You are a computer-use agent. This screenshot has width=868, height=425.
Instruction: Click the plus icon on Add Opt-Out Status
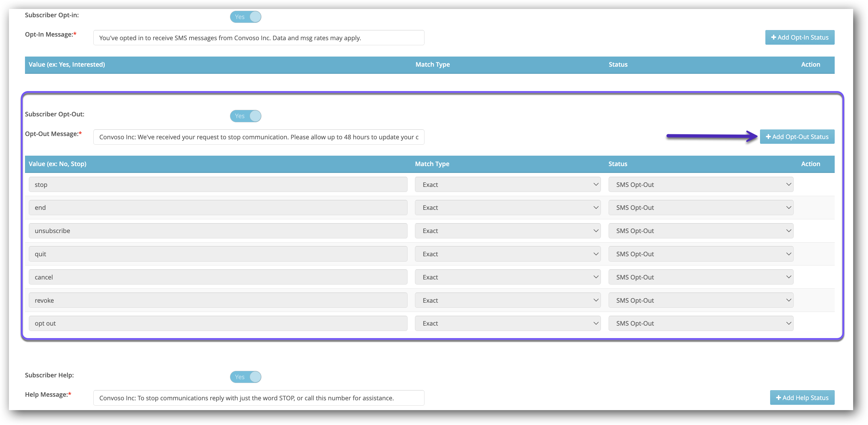[769, 137]
